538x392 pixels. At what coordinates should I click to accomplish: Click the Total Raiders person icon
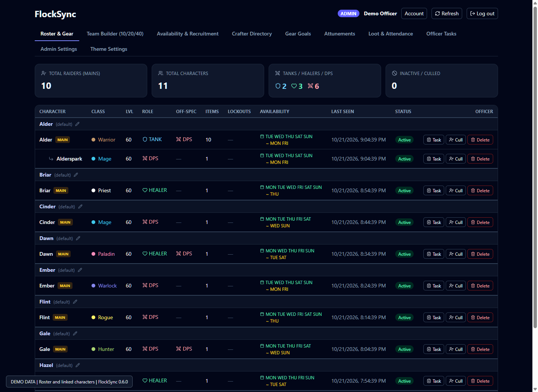(44, 73)
